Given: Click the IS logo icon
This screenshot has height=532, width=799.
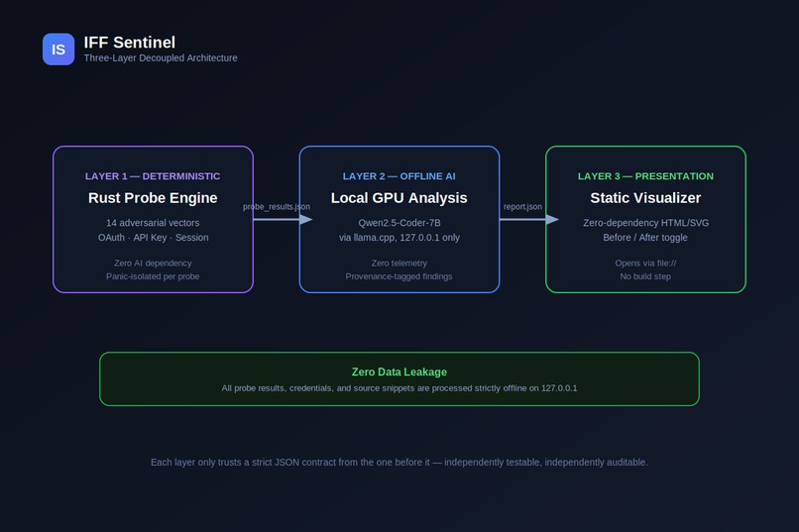Looking at the screenshot, I should (58, 50).
